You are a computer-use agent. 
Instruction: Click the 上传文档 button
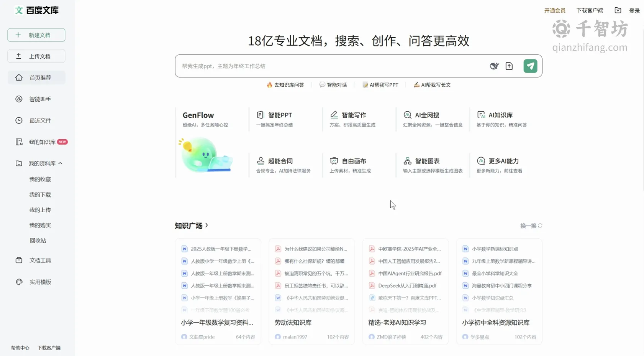(36, 56)
